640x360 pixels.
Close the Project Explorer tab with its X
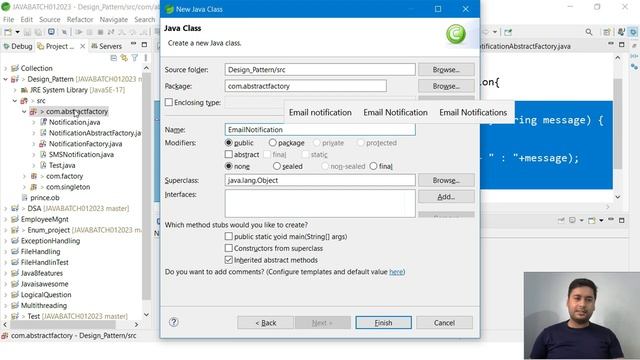point(82,46)
